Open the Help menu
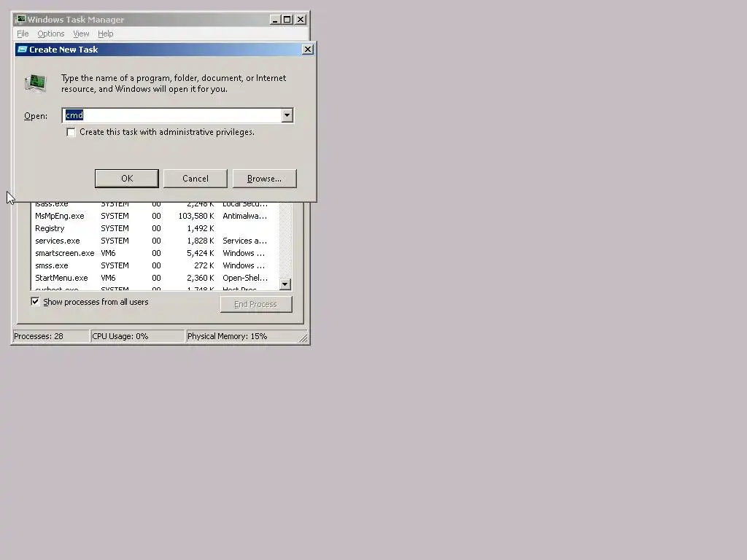Image resolution: width=747 pixels, height=560 pixels. coord(105,34)
